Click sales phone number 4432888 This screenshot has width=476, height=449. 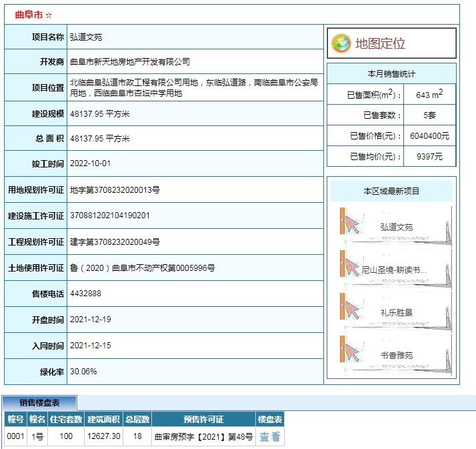tap(85, 294)
